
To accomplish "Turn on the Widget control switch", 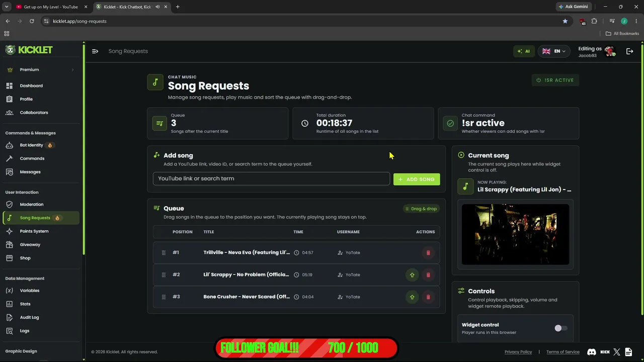I will pos(560,328).
